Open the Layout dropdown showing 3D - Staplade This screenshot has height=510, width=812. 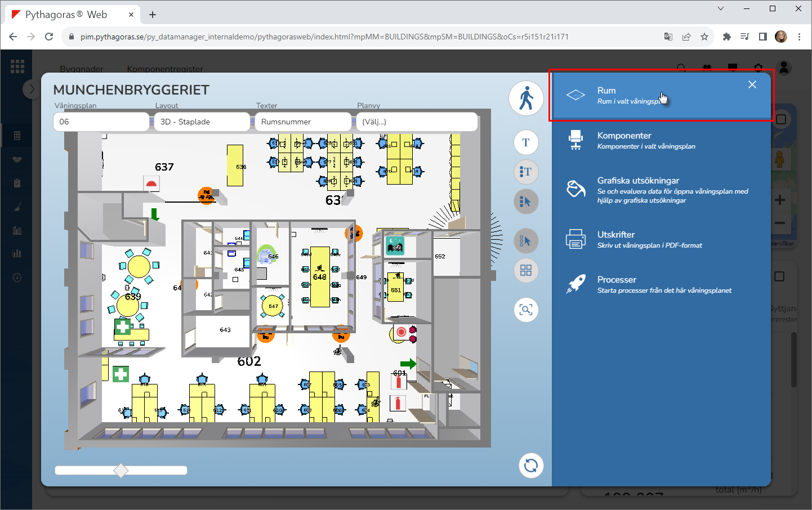[x=201, y=122]
